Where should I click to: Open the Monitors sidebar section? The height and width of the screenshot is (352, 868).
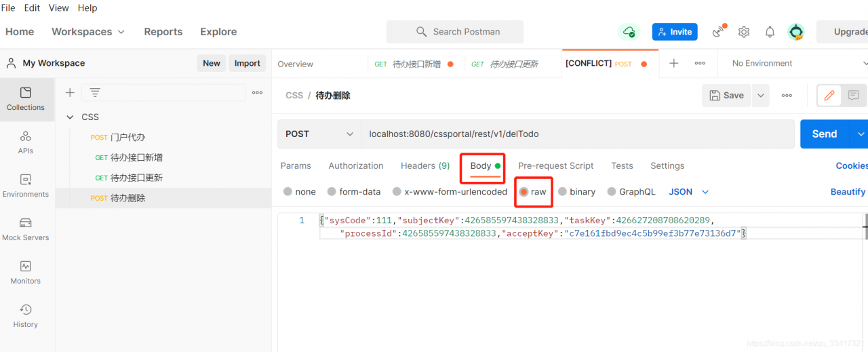click(x=26, y=273)
